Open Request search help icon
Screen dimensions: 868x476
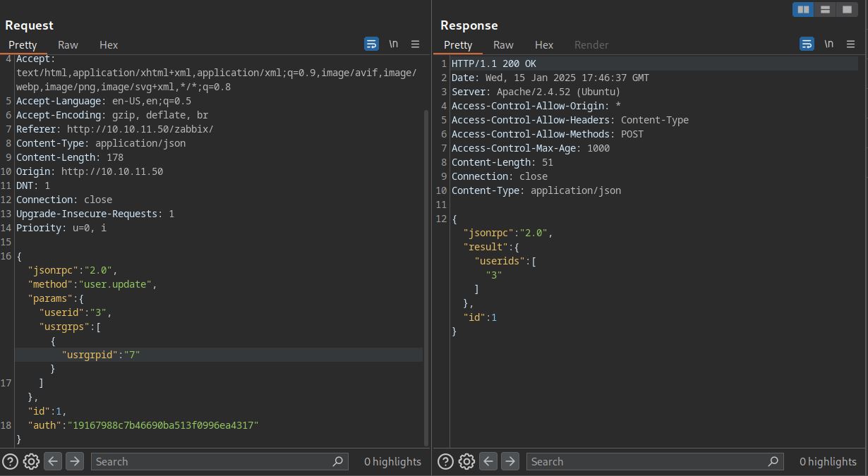coord(10,461)
